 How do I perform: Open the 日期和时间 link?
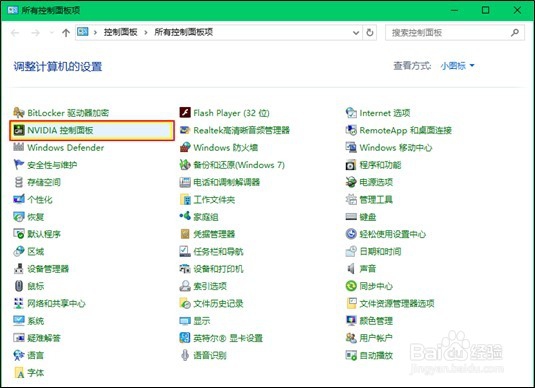point(380,252)
